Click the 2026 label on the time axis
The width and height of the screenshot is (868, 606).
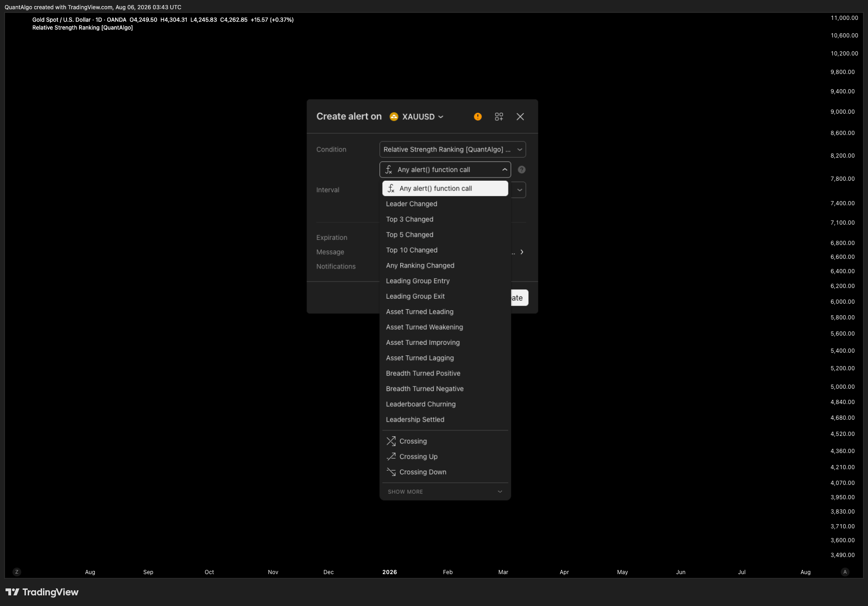pyautogui.click(x=390, y=572)
